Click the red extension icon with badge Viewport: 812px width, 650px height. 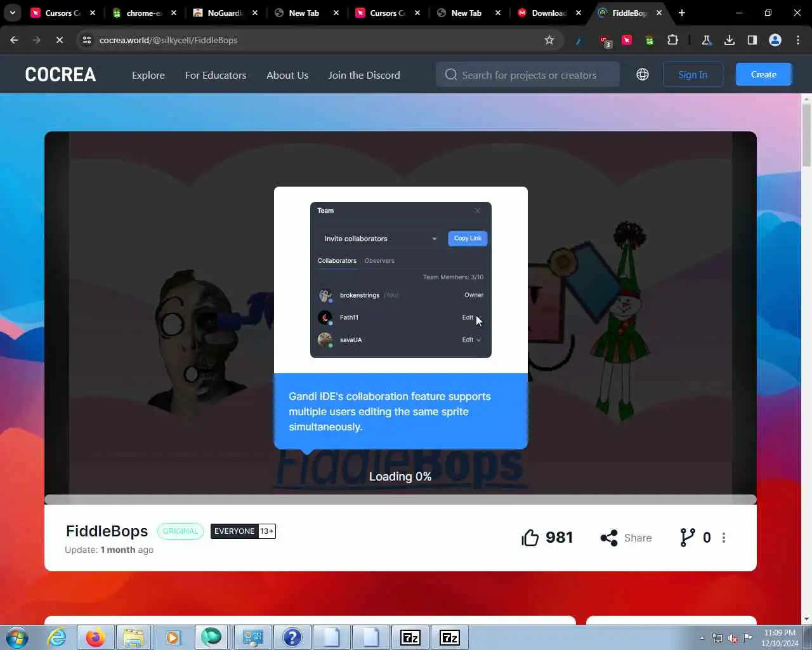click(605, 41)
